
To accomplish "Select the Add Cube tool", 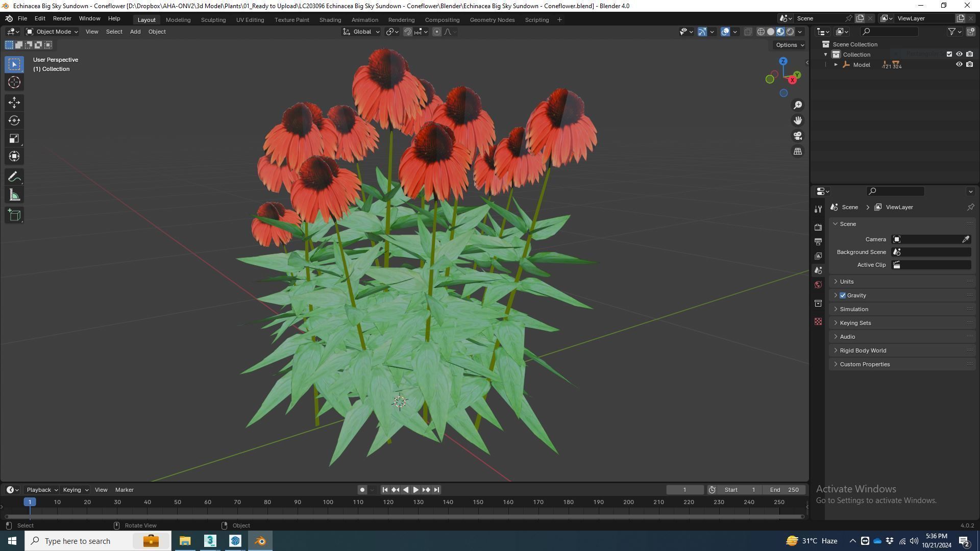I will [x=14, y=215].
